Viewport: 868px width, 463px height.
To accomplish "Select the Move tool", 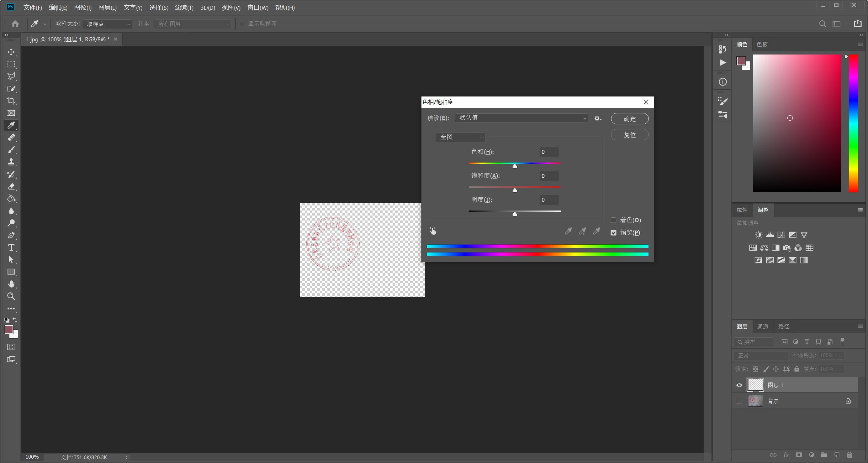I will tap(11, 52).
